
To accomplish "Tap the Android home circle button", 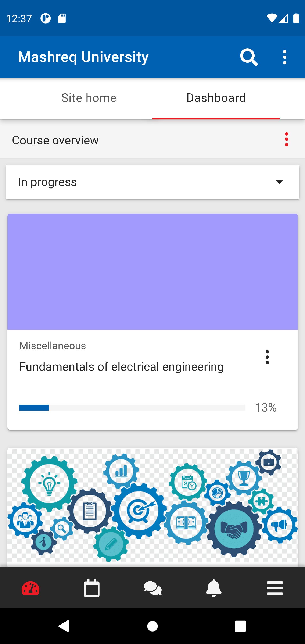I will click(x=152, y=626).
